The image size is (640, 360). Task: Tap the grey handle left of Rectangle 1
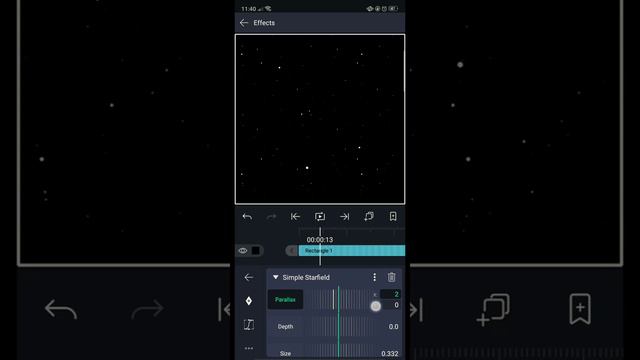click(292, 251)
